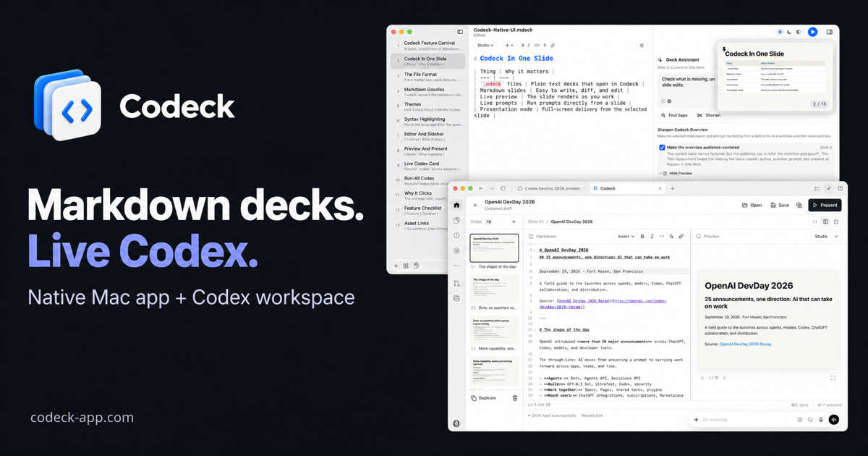Viewport: 868px width, 456px height.
Task: Click Shorten button in Deck Assistant
Action: (x=709, y=115)
